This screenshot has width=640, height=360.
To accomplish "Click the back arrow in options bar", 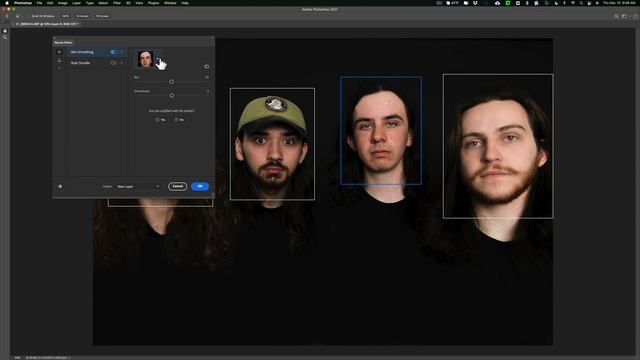I will [7, 16].
